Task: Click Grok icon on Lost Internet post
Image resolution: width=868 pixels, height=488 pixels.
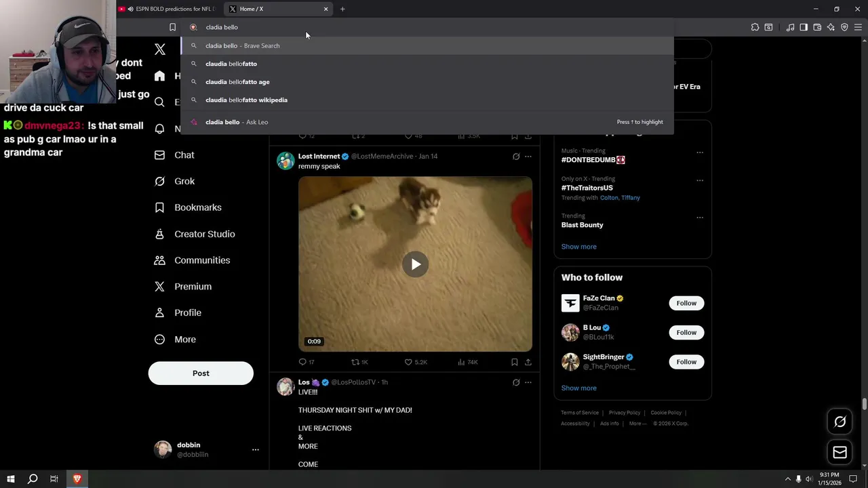Action: click(516, 157)
